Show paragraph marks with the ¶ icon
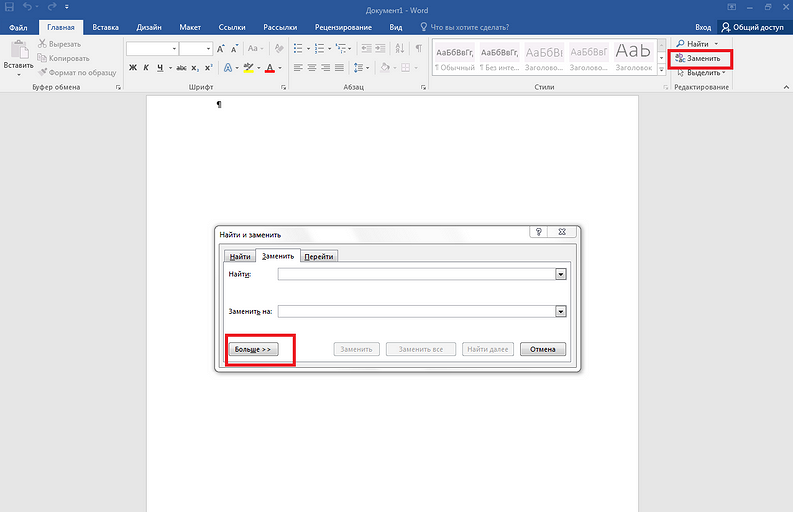793x512 pixels. point(418,48)
